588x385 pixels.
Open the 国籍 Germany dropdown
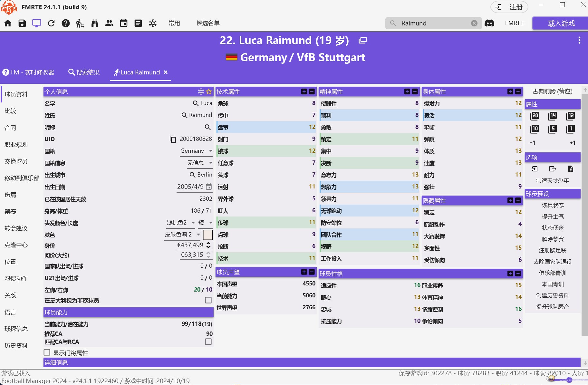coord(196,151)
